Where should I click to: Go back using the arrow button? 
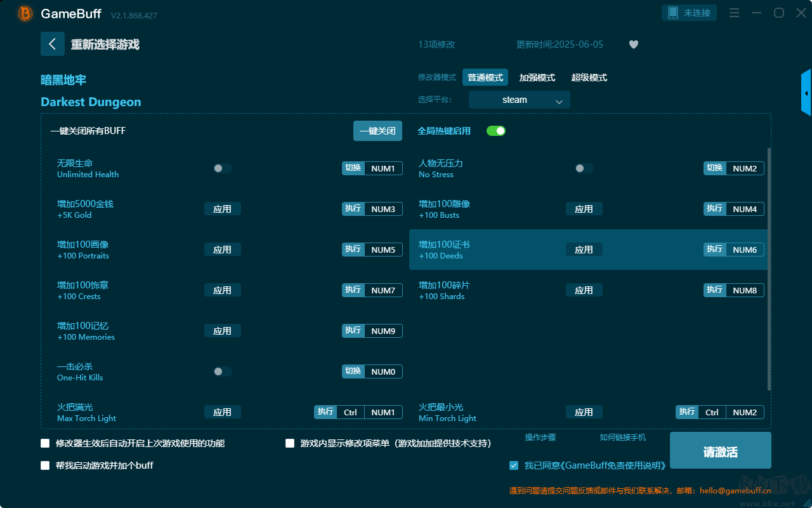pyautogui.click(x=53, y=44)
